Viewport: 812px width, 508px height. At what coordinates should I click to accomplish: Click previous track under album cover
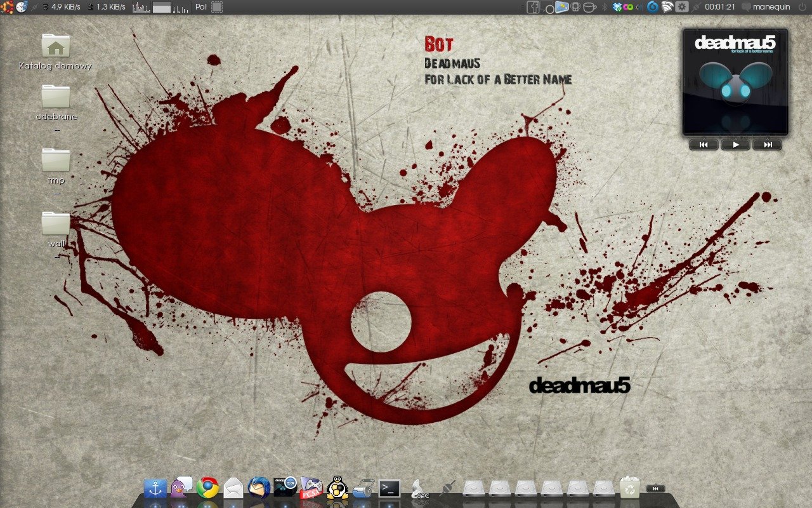tap(704, 145)
